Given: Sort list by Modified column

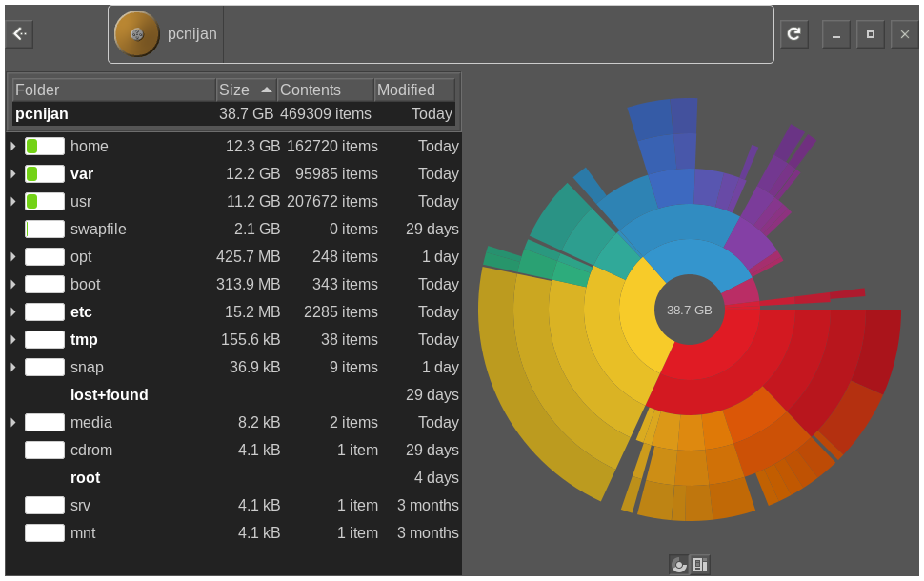Looking at the screenshot, I should click(x=413, y=90).
